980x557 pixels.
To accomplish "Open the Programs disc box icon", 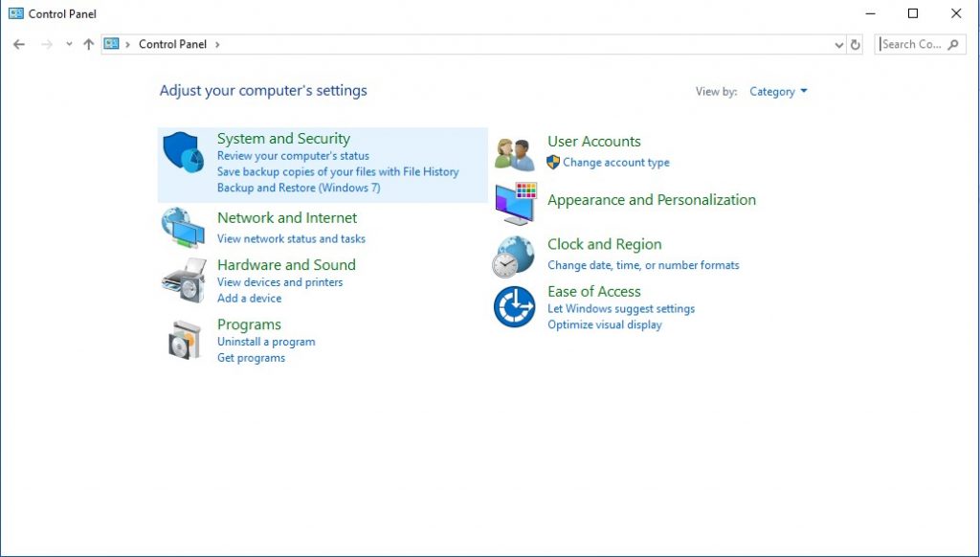I will coord(185,340).
